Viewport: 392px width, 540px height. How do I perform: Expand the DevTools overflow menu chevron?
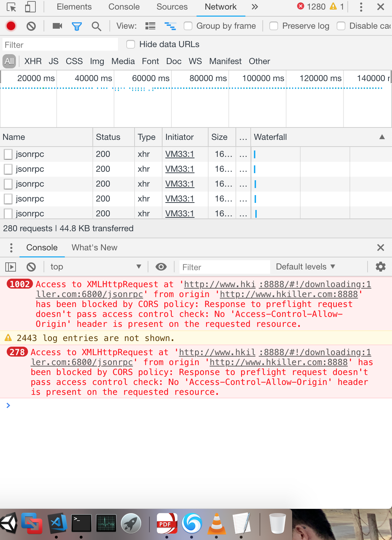tap(255, 7)
